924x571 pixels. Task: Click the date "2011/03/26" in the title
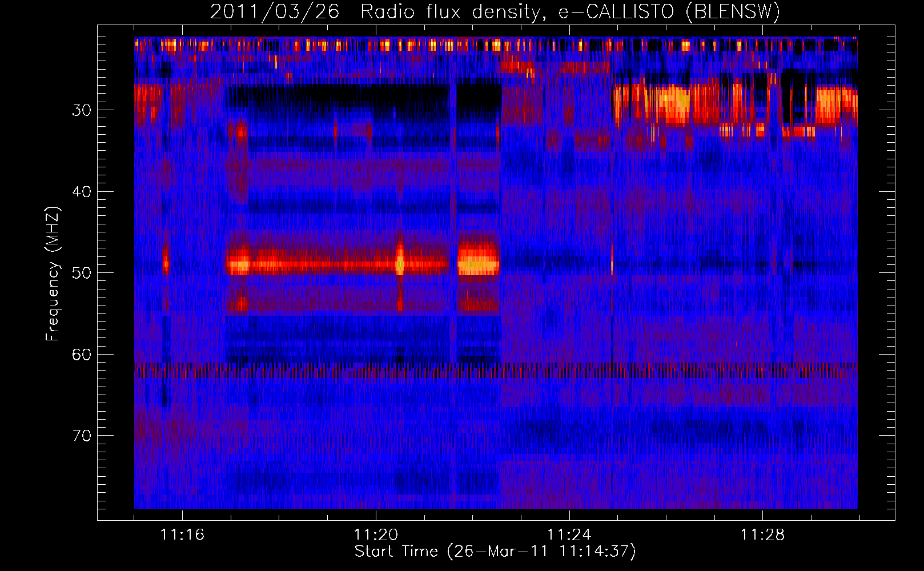tap(275, 12)
